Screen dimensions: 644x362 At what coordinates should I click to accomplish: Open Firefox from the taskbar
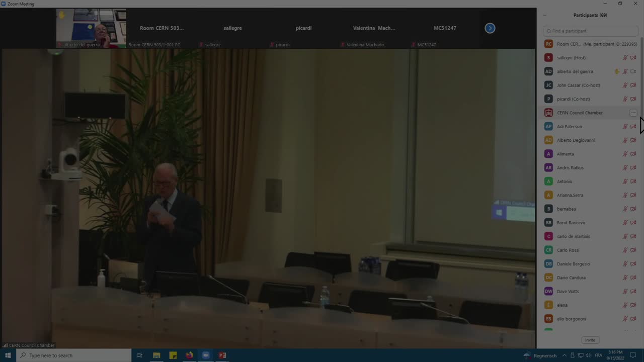(189, 355)
